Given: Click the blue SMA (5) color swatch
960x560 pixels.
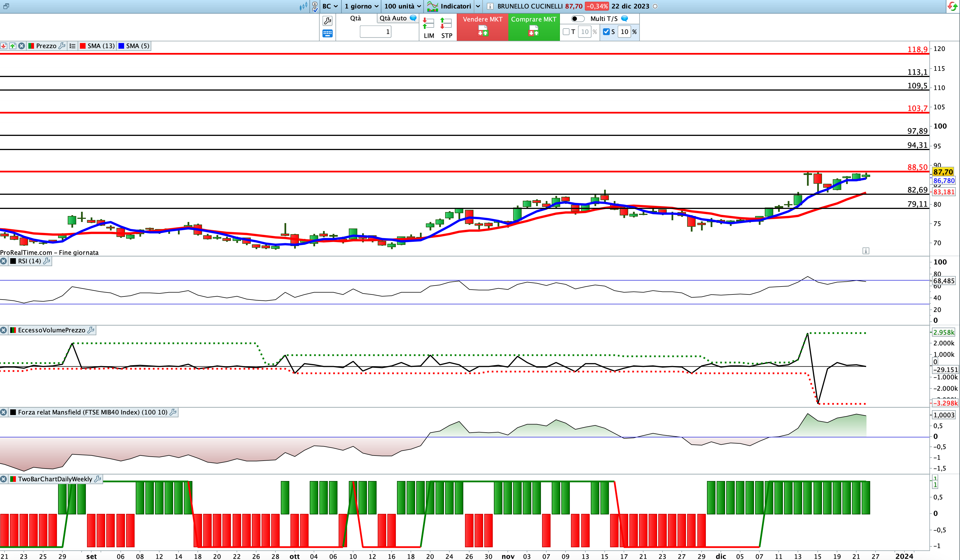Looking at the screenshot, I should pyautogui.click(x=121, y=46).
